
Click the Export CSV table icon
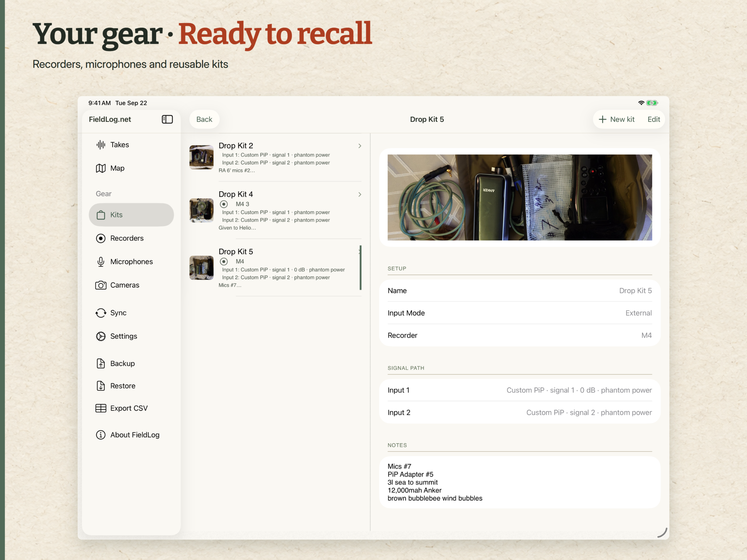click(x=101, y=408)
